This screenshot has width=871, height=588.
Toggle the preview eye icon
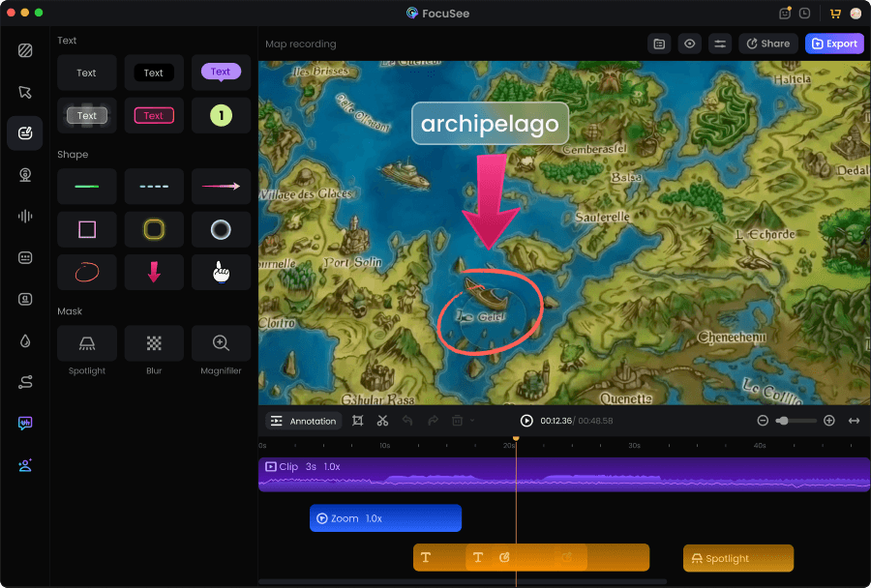tap(689, 44)
